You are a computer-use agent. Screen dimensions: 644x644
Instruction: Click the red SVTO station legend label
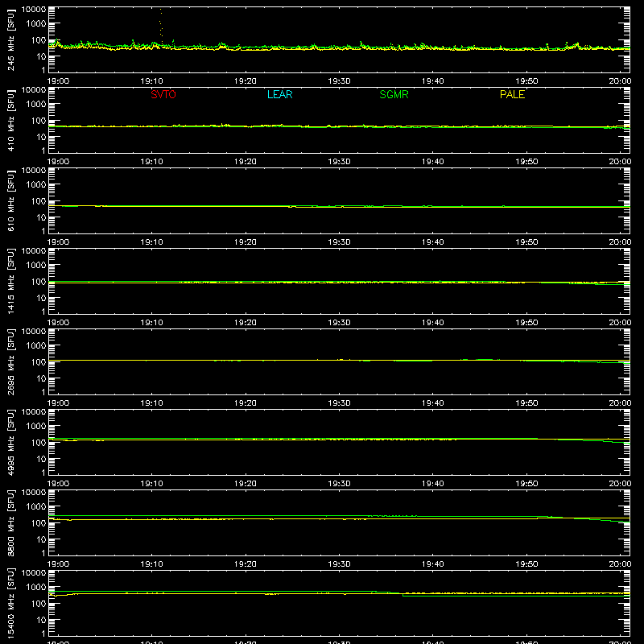tap(163, 94)
